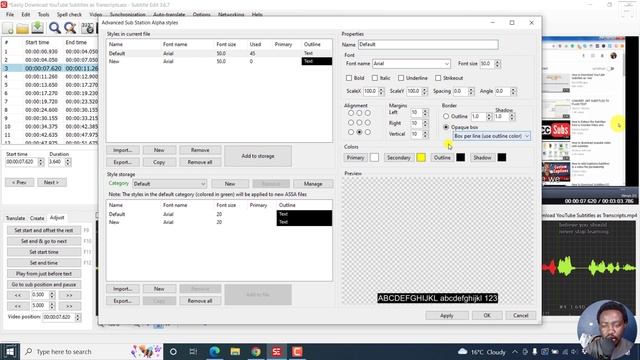Increase Font size with the spinner
Viewport: 640px width, 360px height.
[x=497, y=62]
